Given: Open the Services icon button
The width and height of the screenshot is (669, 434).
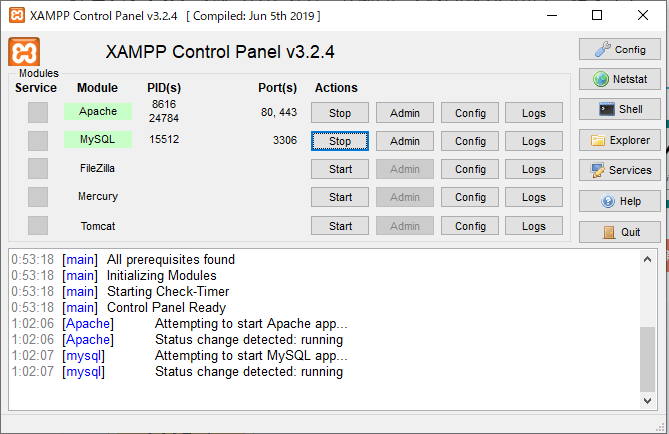Looking at the screenshot, I should 620,170.
